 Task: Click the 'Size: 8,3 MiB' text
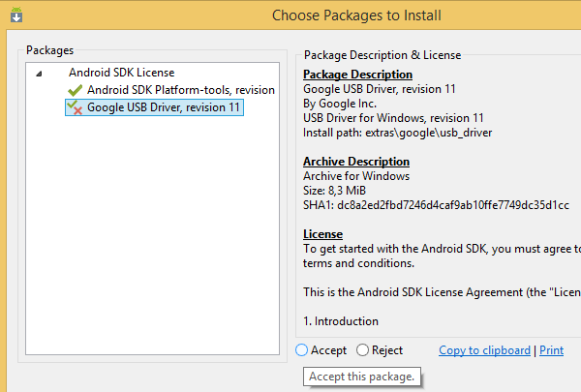pyautogui.click(x=335, y=191)
